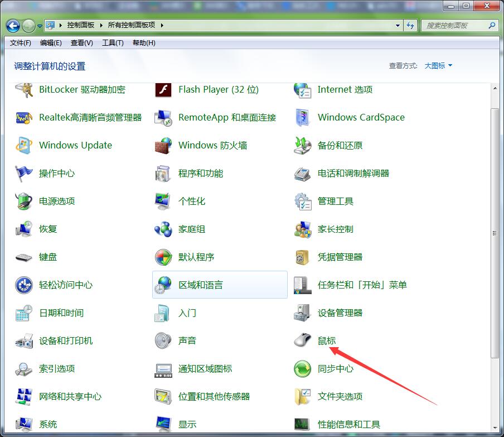
Task: Expand the arrow before 控制面板 in breadcrumb
Action: 60,25
